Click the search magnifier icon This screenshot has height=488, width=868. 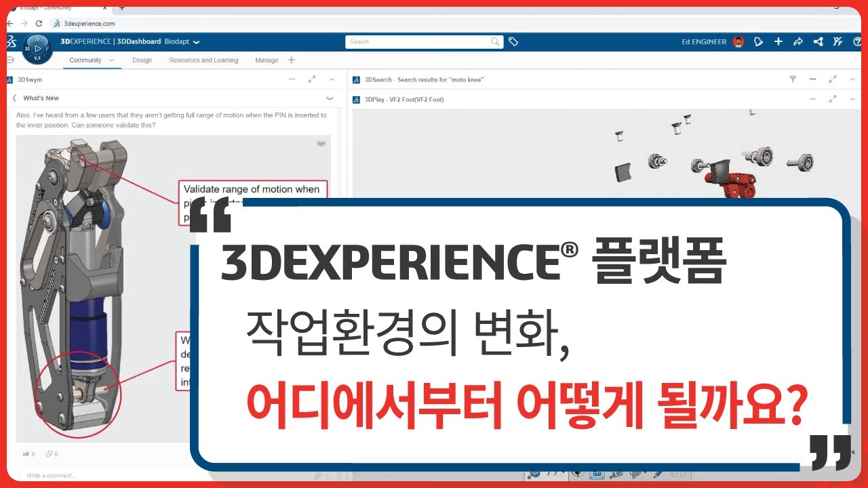coord(495,42)
